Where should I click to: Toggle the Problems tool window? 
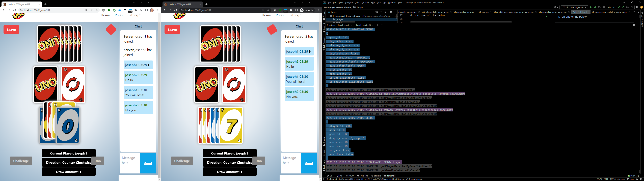coord(363,176)
